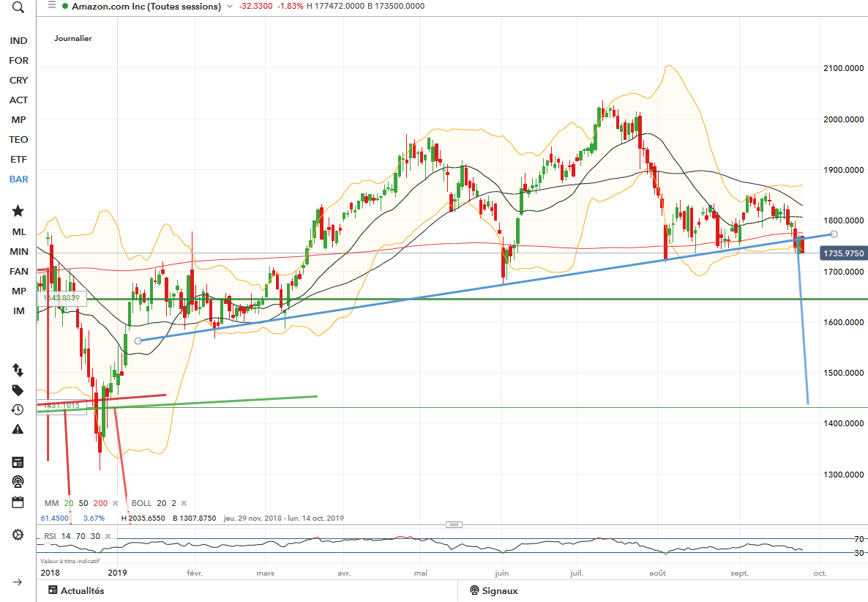Open settings with the gear icon
This screenshot has height=602, width=868.
[x=18, y=535]
